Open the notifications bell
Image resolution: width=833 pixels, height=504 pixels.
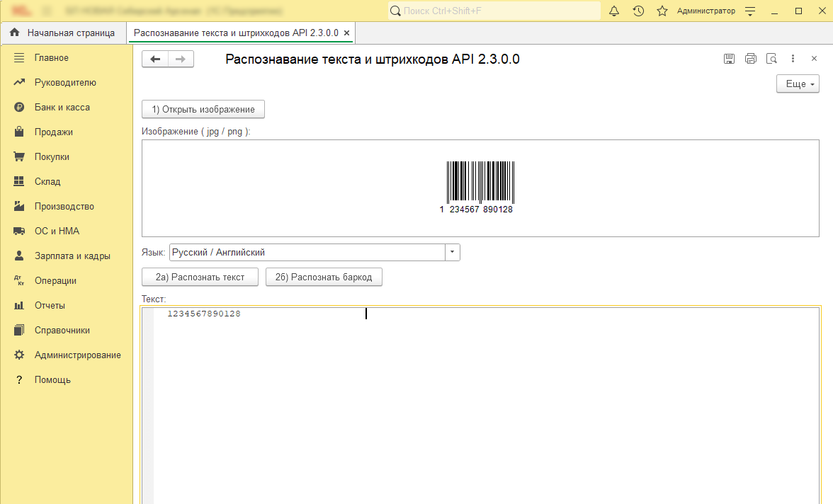pos(614,11)
